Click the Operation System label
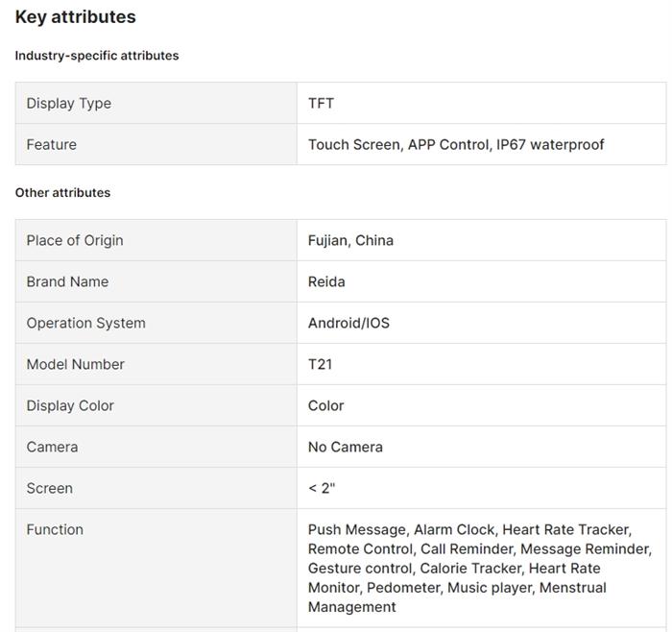Image resolution: width=672 pixels, height=632 pixels. tap(86, 324)
